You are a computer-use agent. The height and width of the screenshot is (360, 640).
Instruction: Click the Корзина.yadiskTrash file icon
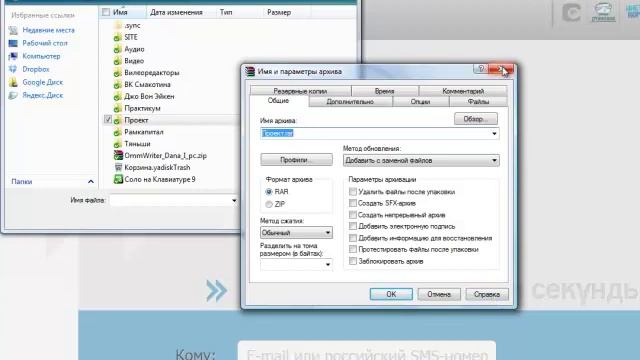(x=118, y=167)
